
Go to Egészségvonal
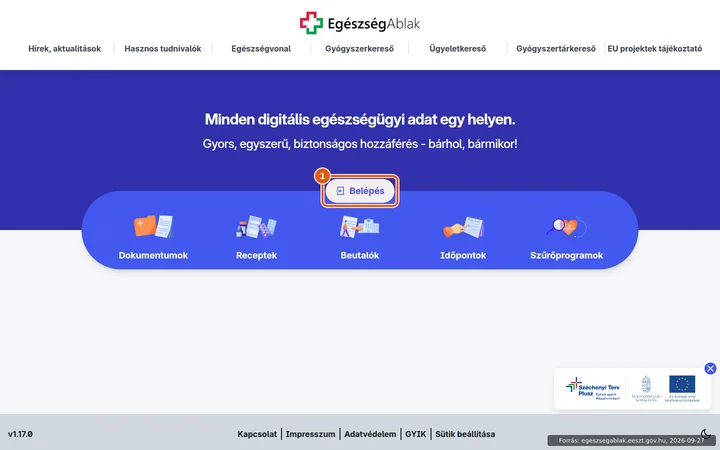(261, 49)
